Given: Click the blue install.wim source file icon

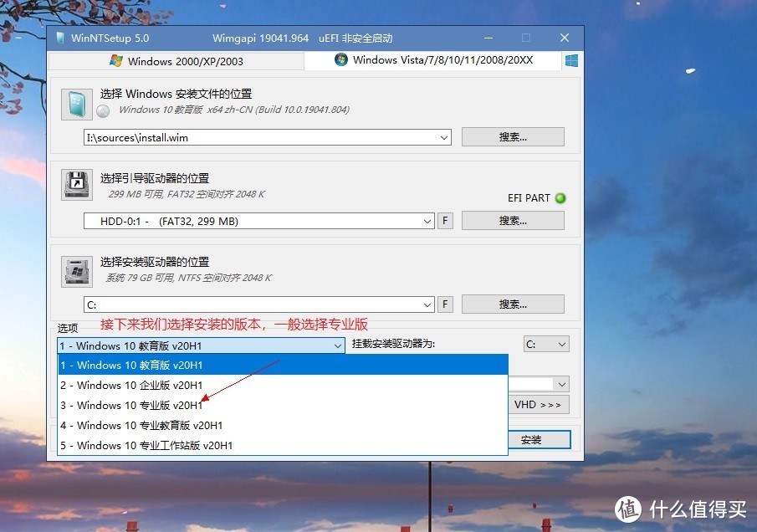Looking at the screenshot, I should coord(76,104).
